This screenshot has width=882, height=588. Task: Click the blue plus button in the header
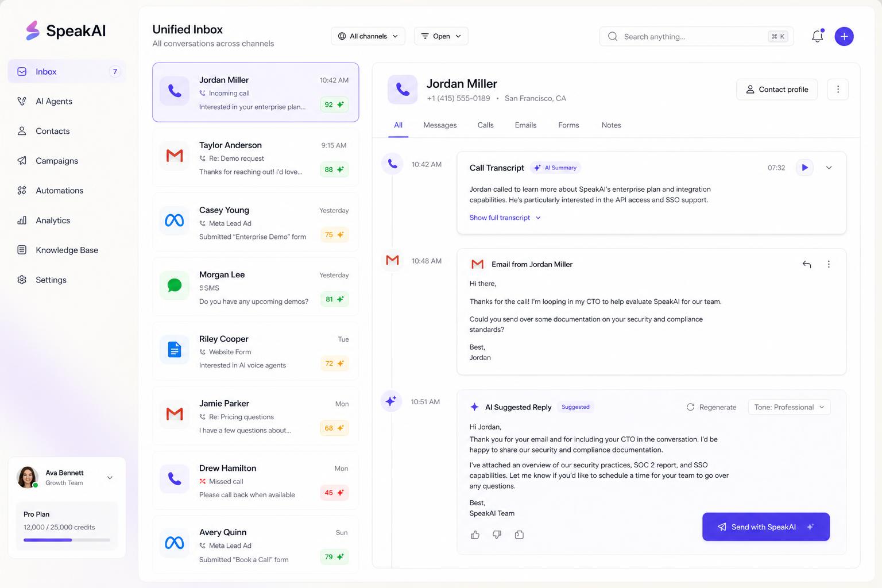(844, 36)
